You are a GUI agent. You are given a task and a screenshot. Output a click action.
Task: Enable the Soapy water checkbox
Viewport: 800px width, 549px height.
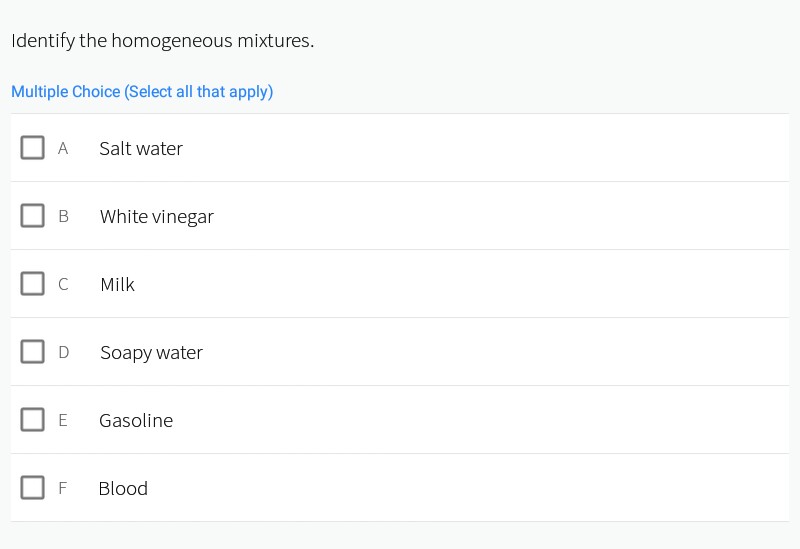[x=33, y=352]
